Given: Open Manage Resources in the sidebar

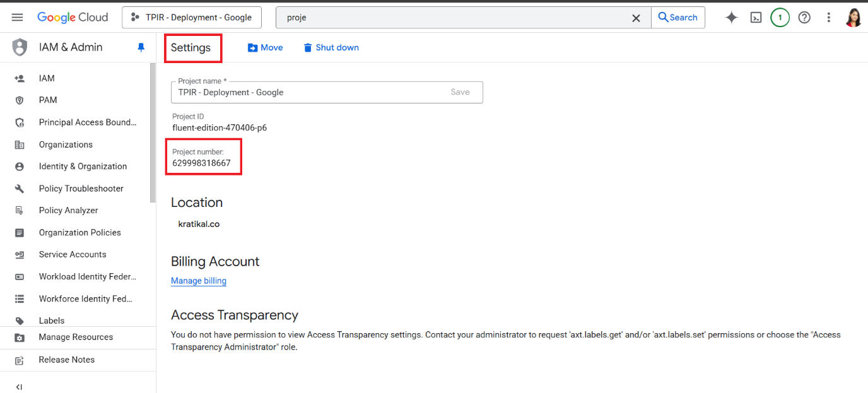Looking at the screenshot, I should 76,337.
